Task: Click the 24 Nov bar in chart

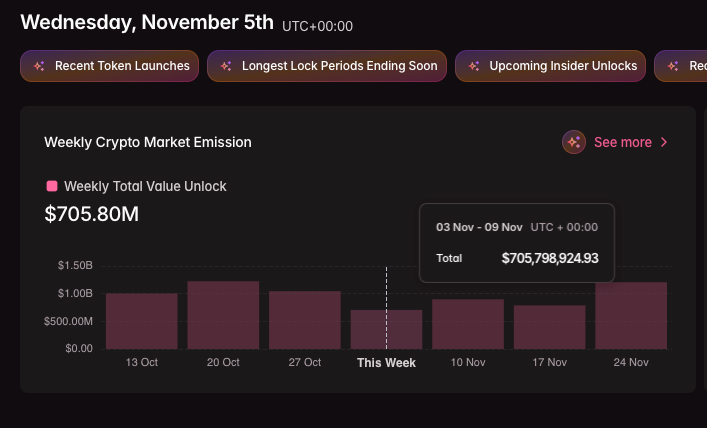Action: coord(631,315)
